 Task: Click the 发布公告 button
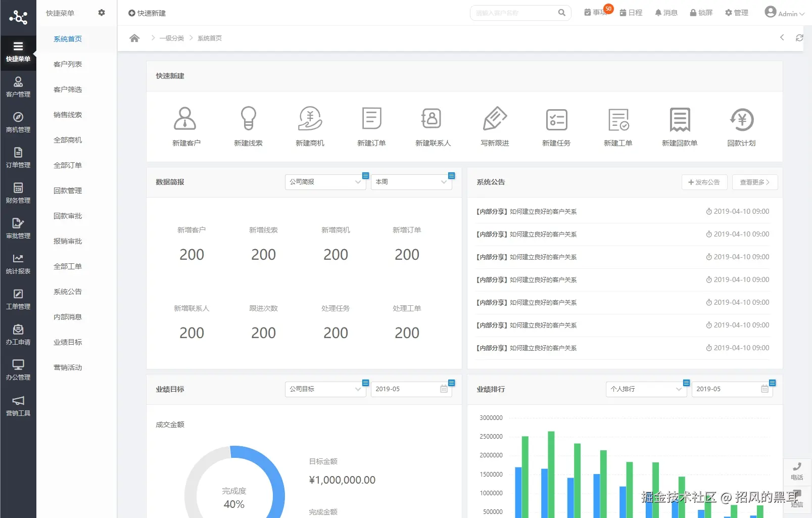(704, 182)
